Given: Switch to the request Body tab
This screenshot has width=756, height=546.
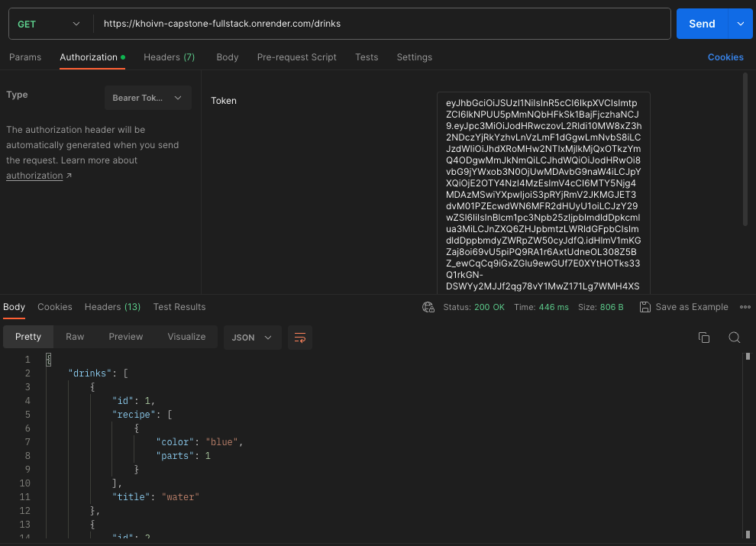Looking at the screenshot, I should [227, 57].
